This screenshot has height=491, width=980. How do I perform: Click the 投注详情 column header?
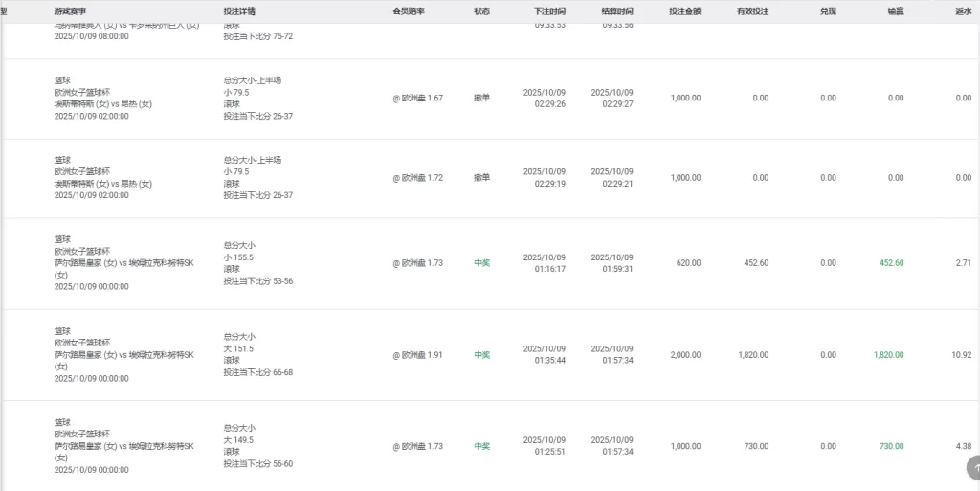pyautogui.click(x=239, y=11)
